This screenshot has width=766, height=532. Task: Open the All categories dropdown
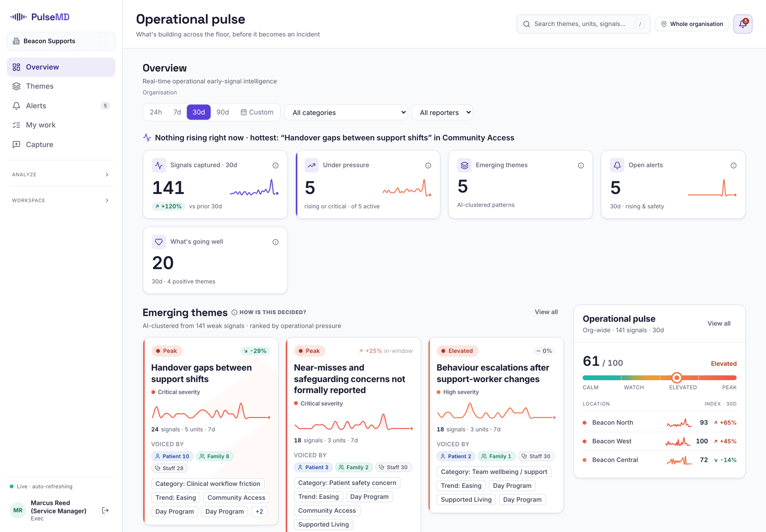point(346,113)
